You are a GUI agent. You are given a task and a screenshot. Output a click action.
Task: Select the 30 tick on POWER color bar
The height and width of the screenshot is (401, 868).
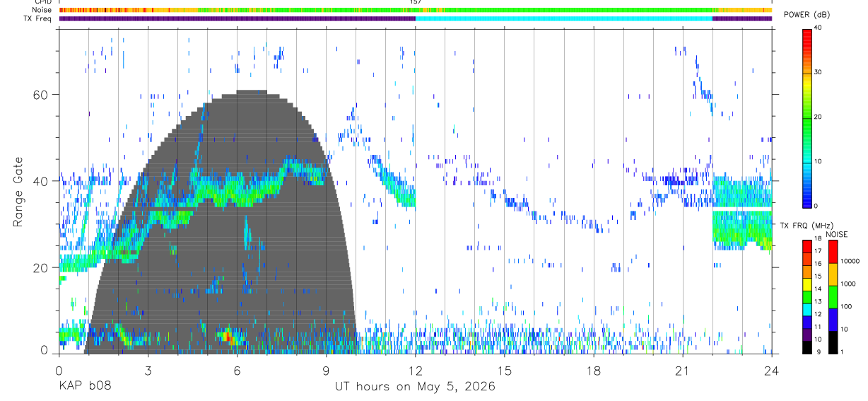point(817,72)
